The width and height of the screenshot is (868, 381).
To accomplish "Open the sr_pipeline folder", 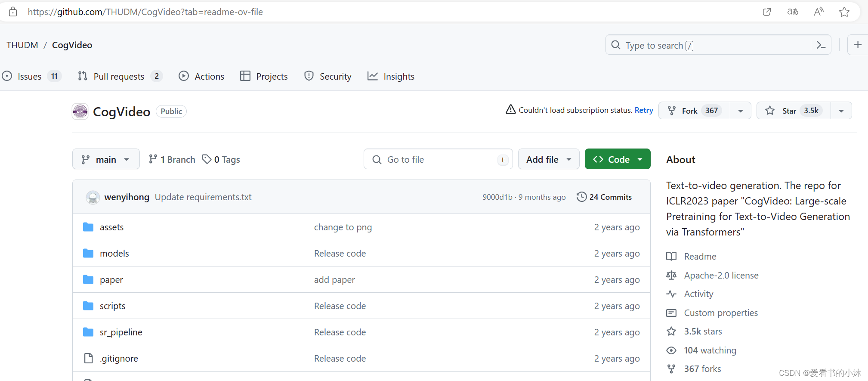I will click(x=121, y=332).
